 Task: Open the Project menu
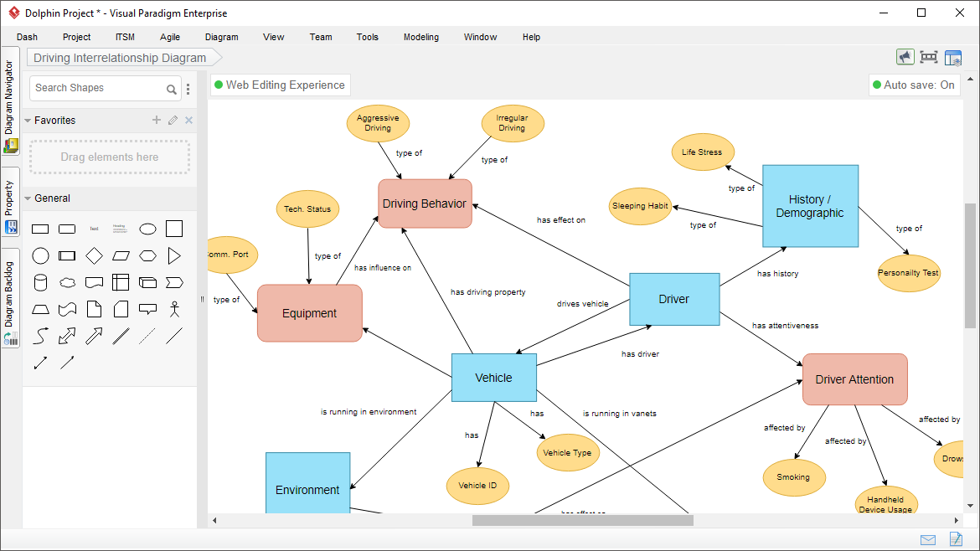[x=76, y=37]
